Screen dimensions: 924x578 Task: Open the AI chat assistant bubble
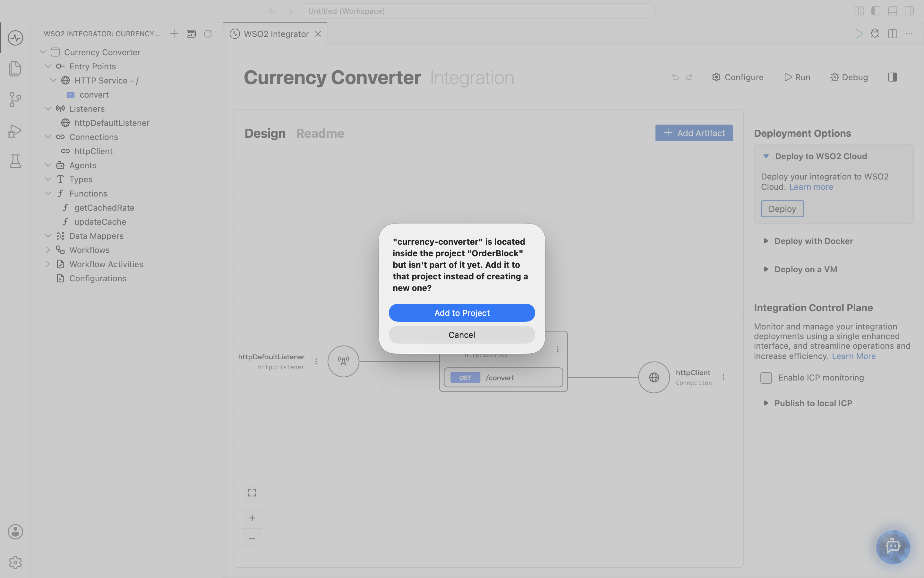coord(893,547)
